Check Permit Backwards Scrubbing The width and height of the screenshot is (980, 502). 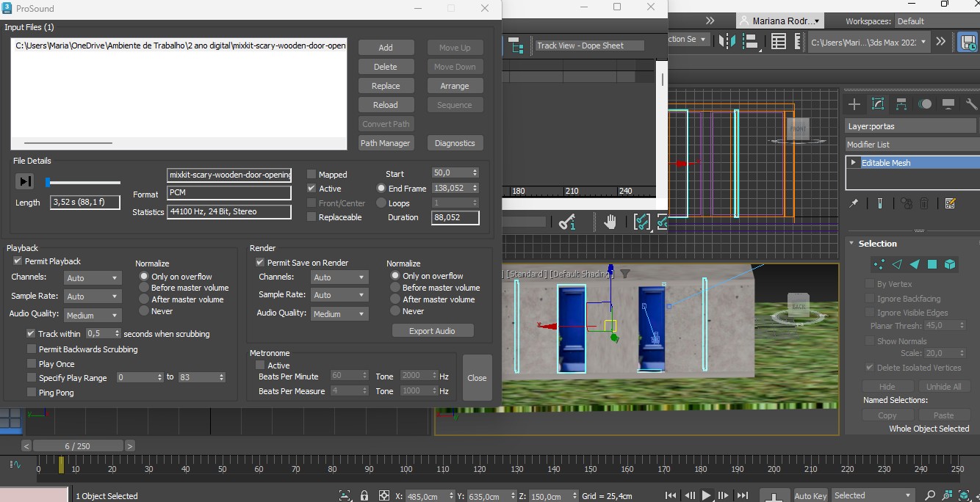32,349
